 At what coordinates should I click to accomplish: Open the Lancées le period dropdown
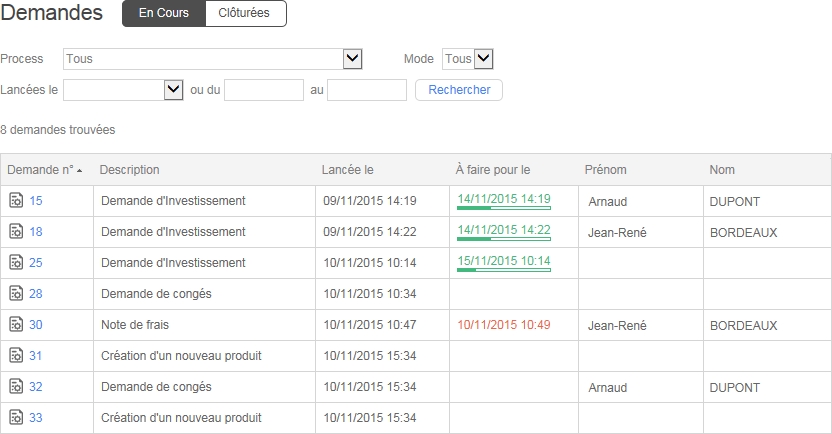pos(172,90)
